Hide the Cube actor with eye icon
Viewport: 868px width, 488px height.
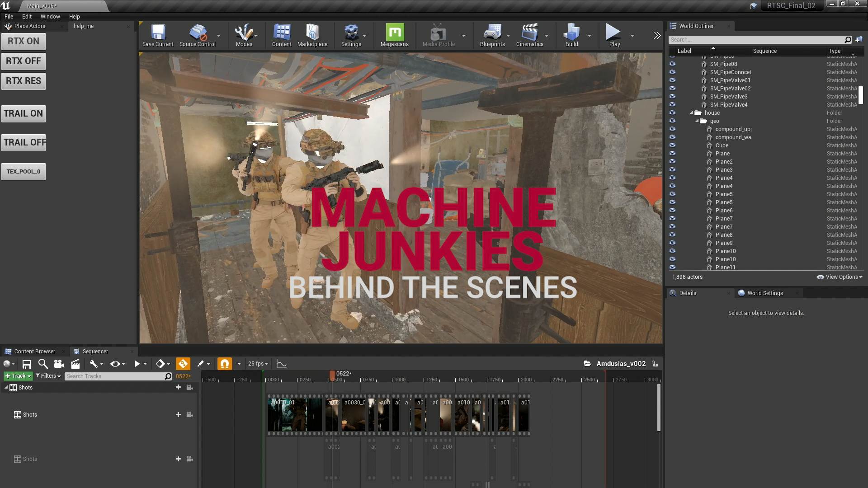pyautogui.click(x=672, y=145)
